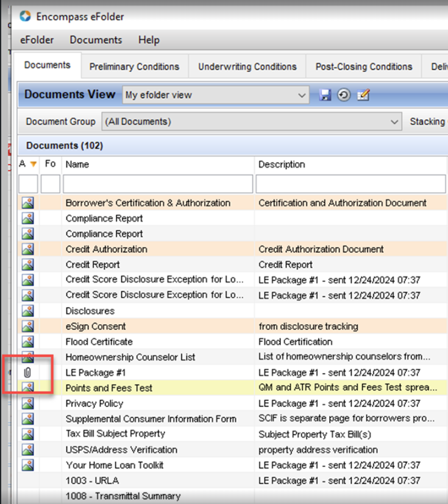The image size is (448, 504).
Task: Select 'Supplemental Consumer Information Form' row
Action: [151, 419]
